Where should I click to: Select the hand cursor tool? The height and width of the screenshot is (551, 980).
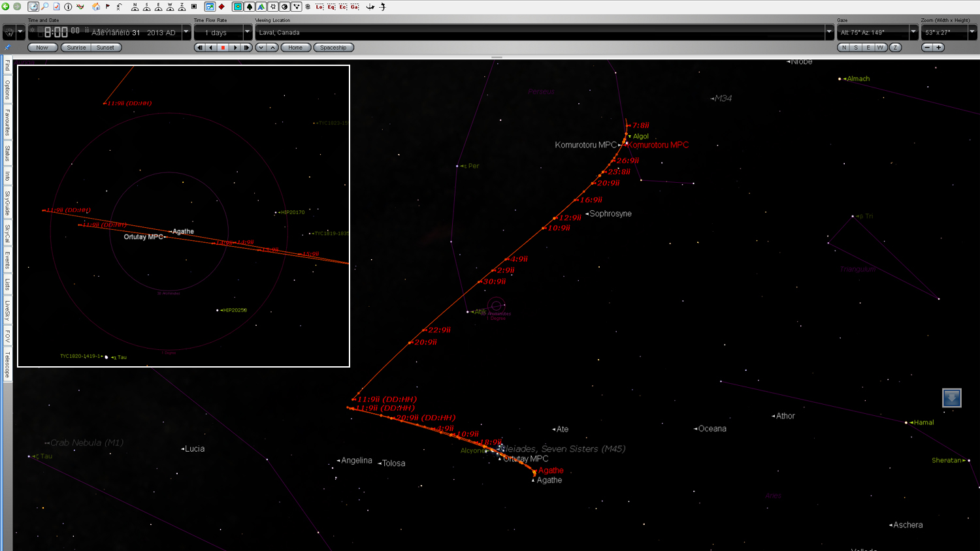(x=8, y=31)
